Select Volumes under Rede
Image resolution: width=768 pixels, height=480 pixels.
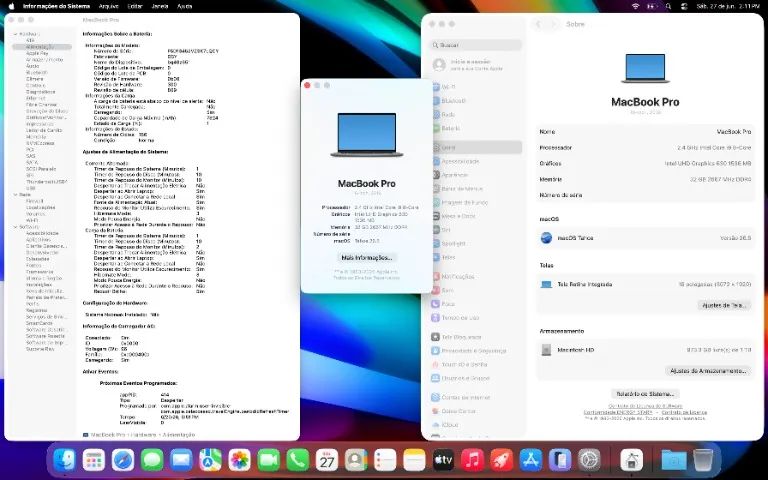(x=35, y=214)
